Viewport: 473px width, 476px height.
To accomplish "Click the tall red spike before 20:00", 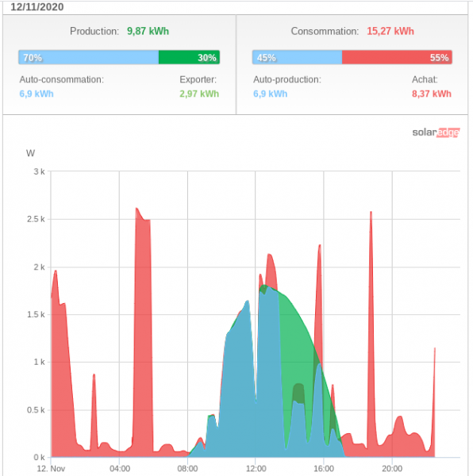I will coord(371,334).
